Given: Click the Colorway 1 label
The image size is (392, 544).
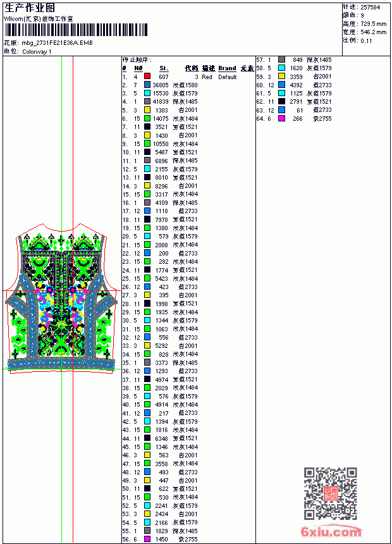Looking at the screenshot, I should pos(37,52).
